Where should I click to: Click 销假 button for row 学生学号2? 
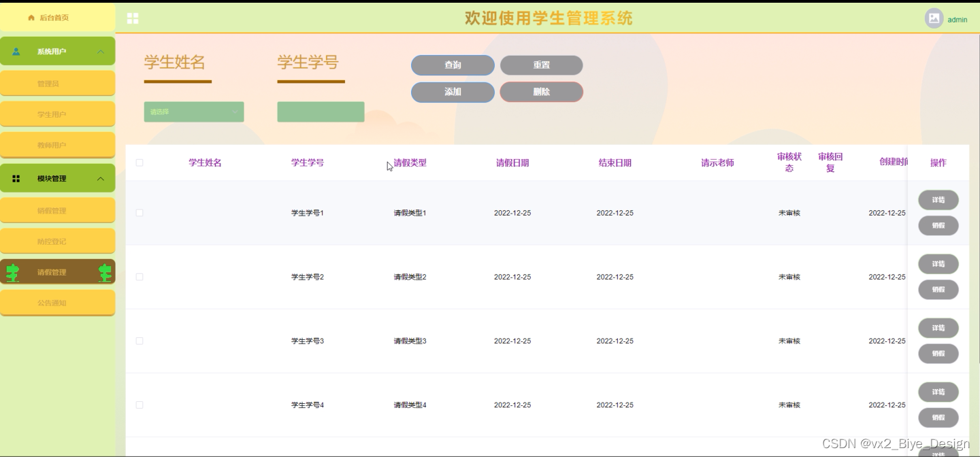point(938,290)
